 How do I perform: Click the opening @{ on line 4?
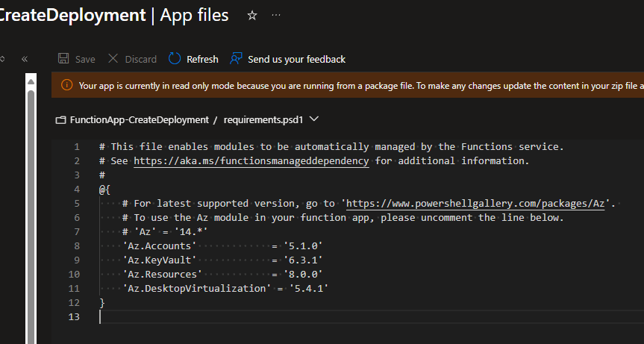coord(104,190)
